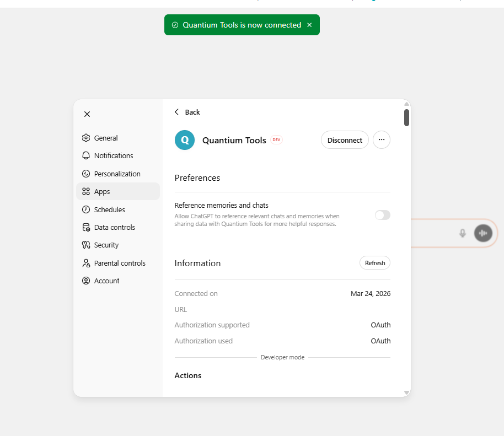Click the Apps grid icon
This screenshot has width=504, height=436.
[86, 191]
